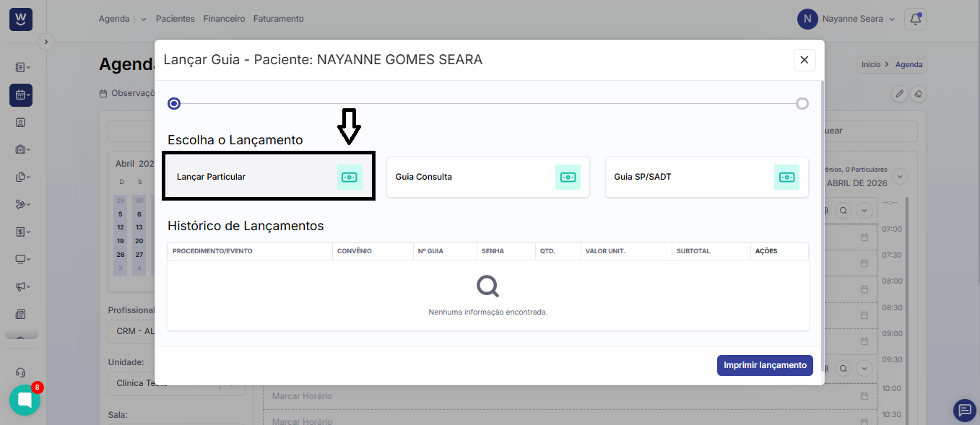Open the blue chat icon at bottom right
Image resolution: width=980 pixels, height=425 pixels.
pos(964,410)
